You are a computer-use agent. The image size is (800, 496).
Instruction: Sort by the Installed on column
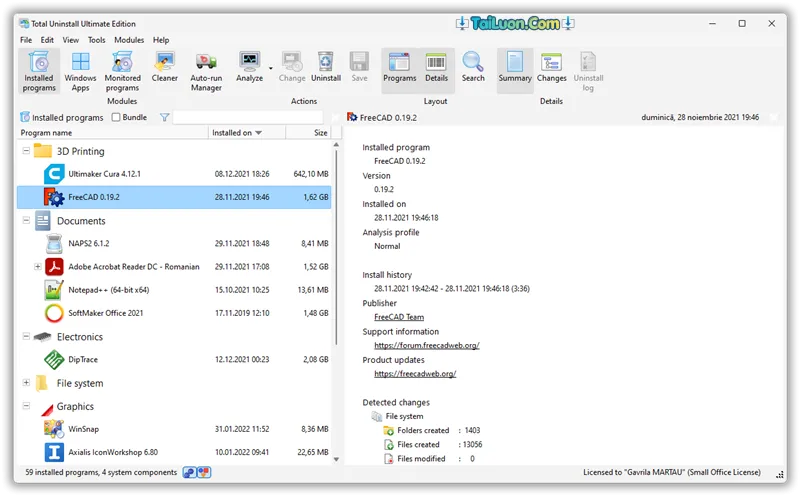pyautogui.click(x=246, y=133)
